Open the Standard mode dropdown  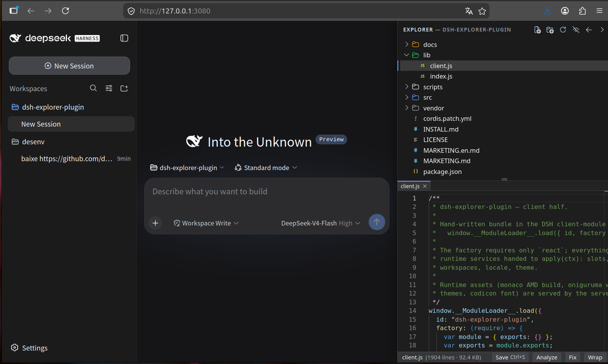(x=266, y=168)
